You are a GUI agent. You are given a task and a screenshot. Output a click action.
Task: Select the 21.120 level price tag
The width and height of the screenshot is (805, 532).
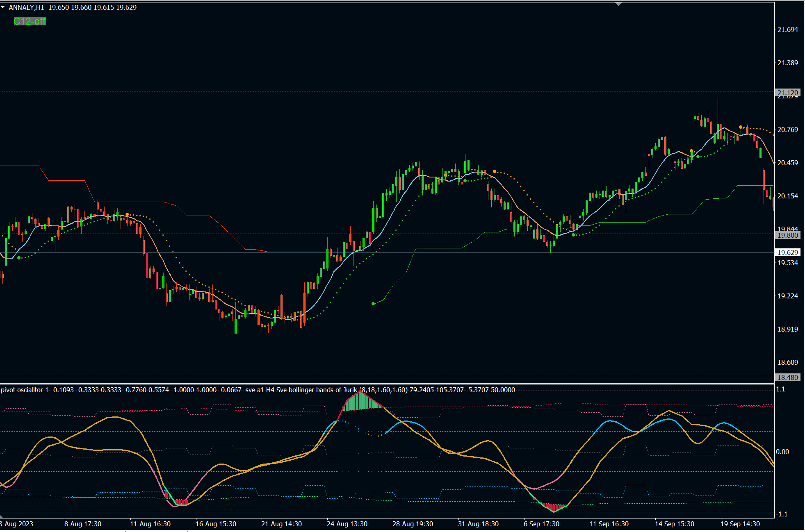787,92
